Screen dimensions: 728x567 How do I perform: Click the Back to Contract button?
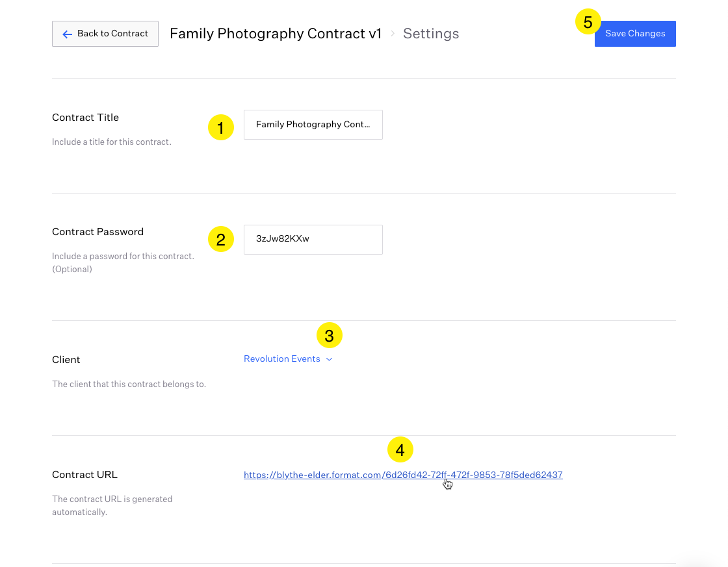105,34
